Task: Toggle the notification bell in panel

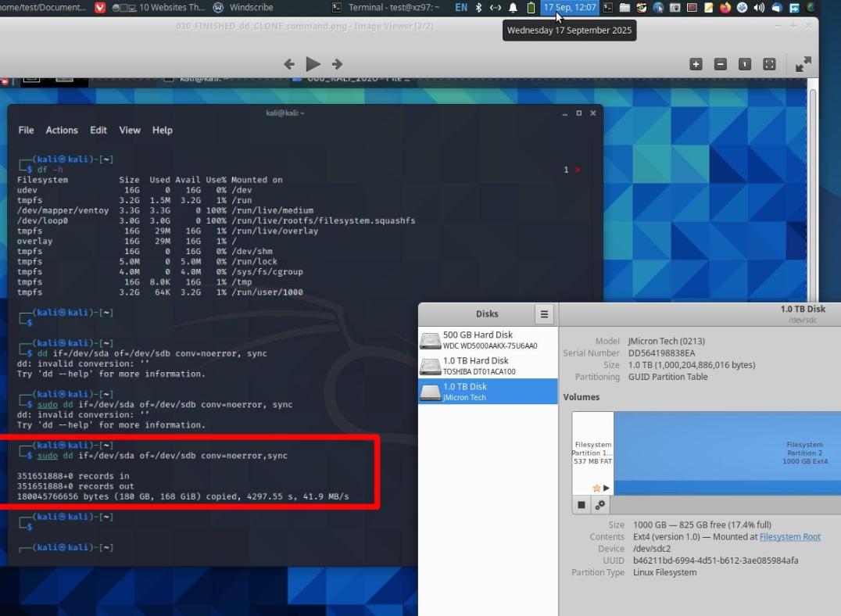Action: (x=514, y=8)
